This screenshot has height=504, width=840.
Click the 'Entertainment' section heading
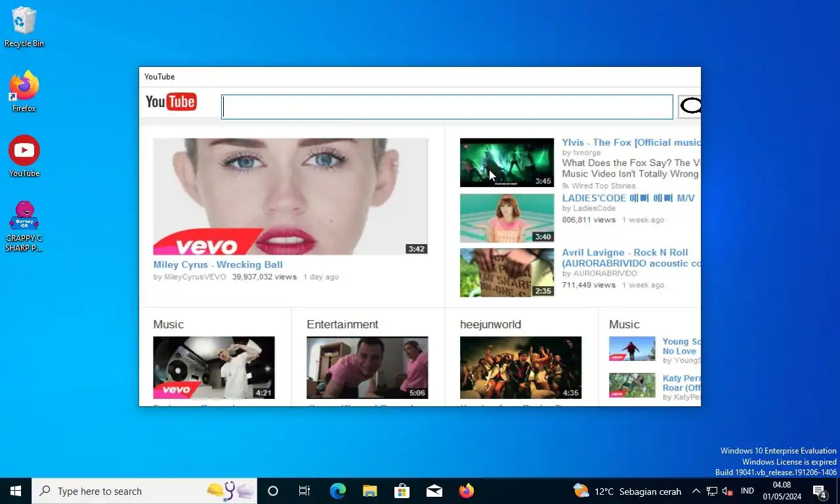click(342, 324)
